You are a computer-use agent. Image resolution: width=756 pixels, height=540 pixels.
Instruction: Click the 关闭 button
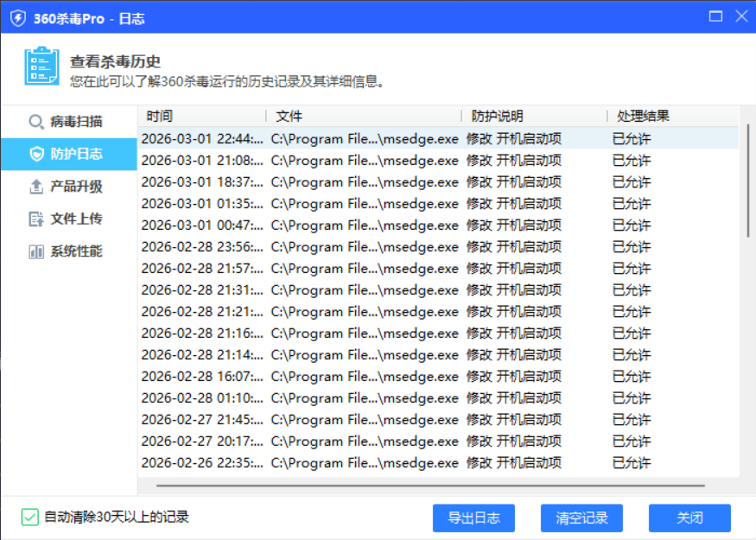[x=689, y=518]
